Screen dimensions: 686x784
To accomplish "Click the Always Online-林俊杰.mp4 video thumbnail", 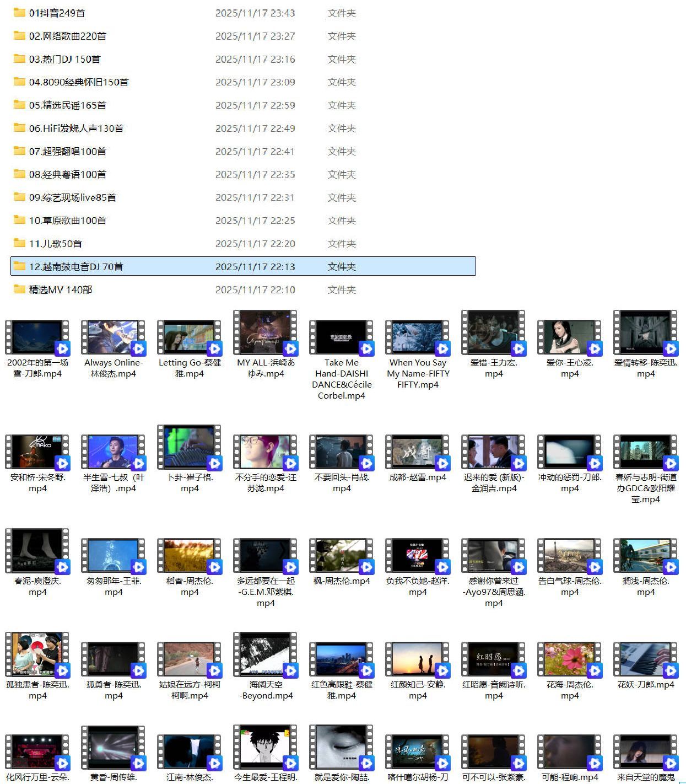I will point(114,337).
